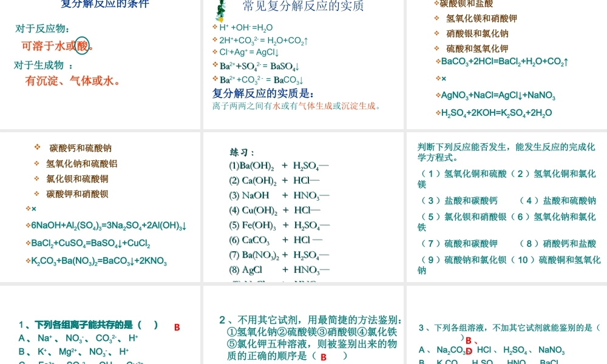This screenshot has width=607, height=364.
Task: Click item （7）硫酸和碳酸钾
Action: point(459,244)
